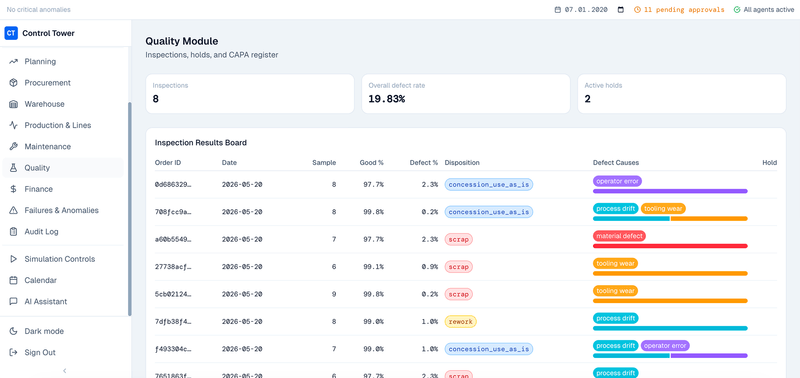Click the Production & Lines pulse icon

tap(14, 125)
